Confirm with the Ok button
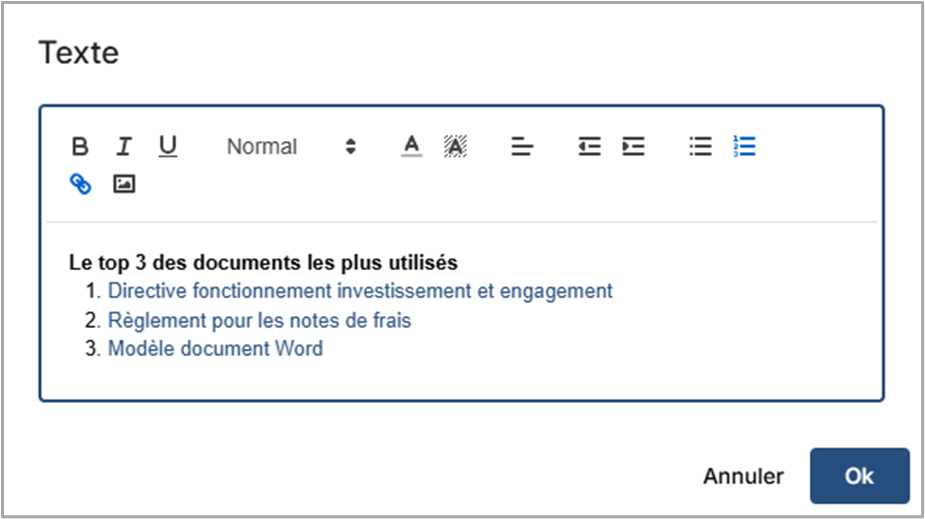 [859, 476]
